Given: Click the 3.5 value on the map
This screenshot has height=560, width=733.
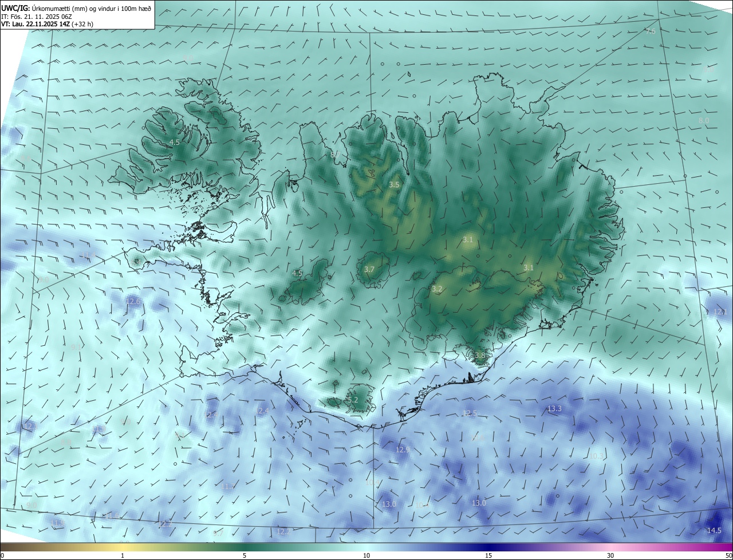Looking at the screenshot, I should click(394, 185).
